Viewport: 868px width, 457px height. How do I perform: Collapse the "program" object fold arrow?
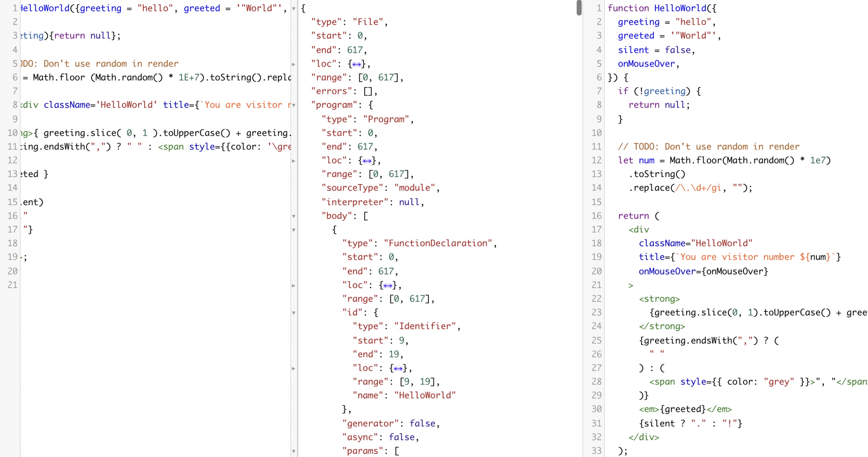(x=293, y=105)
